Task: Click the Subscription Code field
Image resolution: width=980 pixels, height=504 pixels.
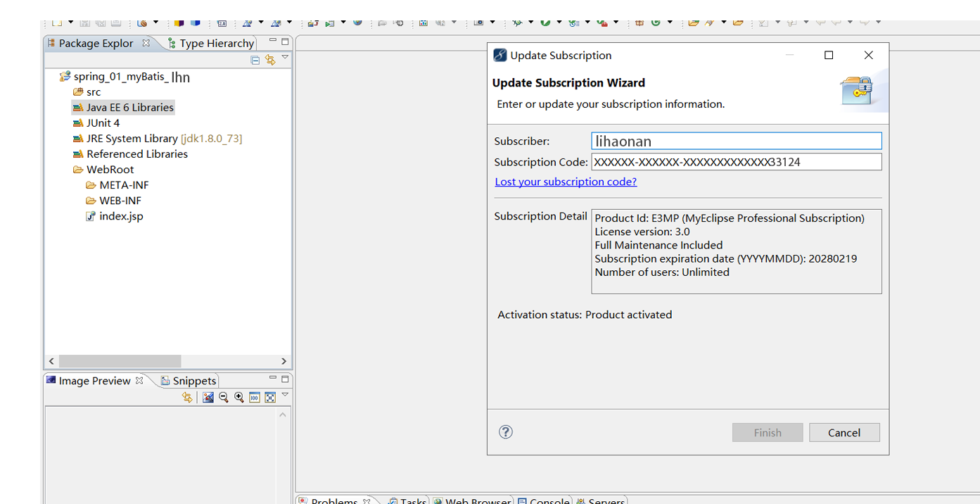Action: 737,162
